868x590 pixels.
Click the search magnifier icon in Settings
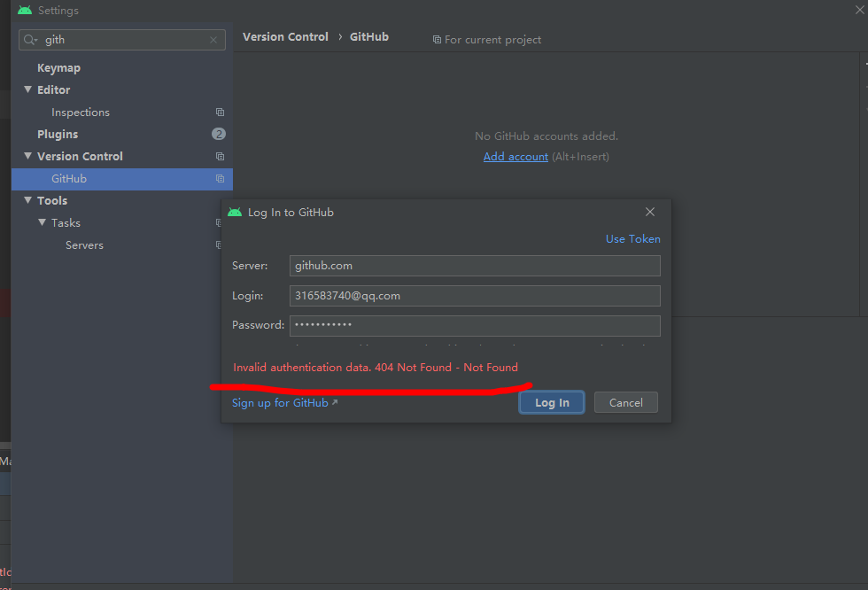30,40
